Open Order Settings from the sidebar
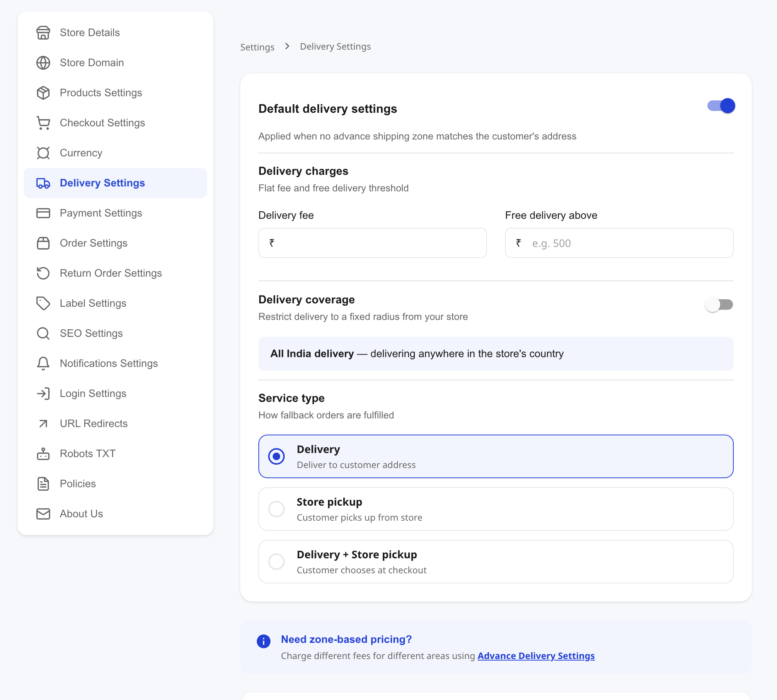 point(93,243)
